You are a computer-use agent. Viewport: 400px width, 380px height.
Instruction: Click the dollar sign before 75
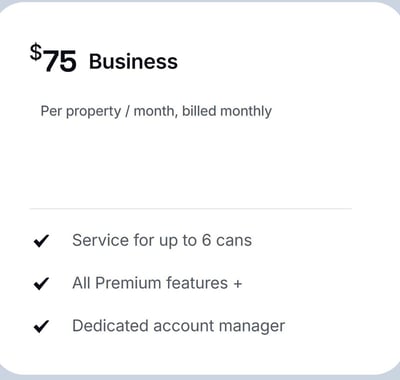(36, 52)
